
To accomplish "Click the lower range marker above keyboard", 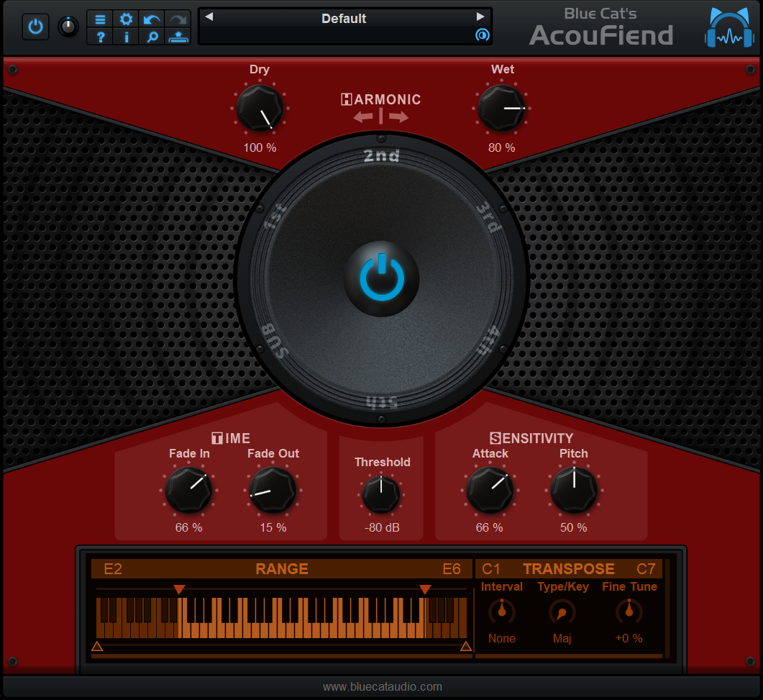I will [x=179, y=589].
